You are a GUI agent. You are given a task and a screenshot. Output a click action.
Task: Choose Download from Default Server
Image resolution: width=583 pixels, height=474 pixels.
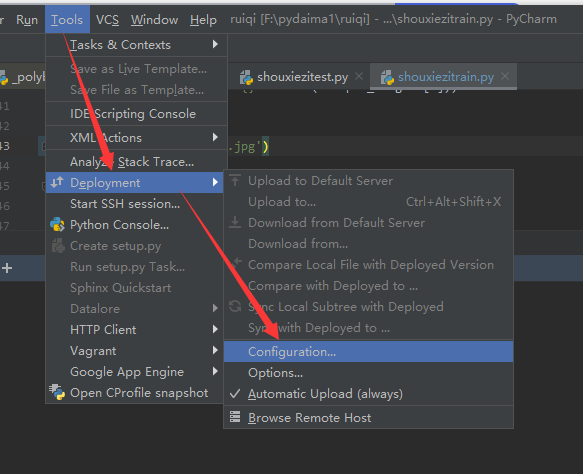pos(368,223)
